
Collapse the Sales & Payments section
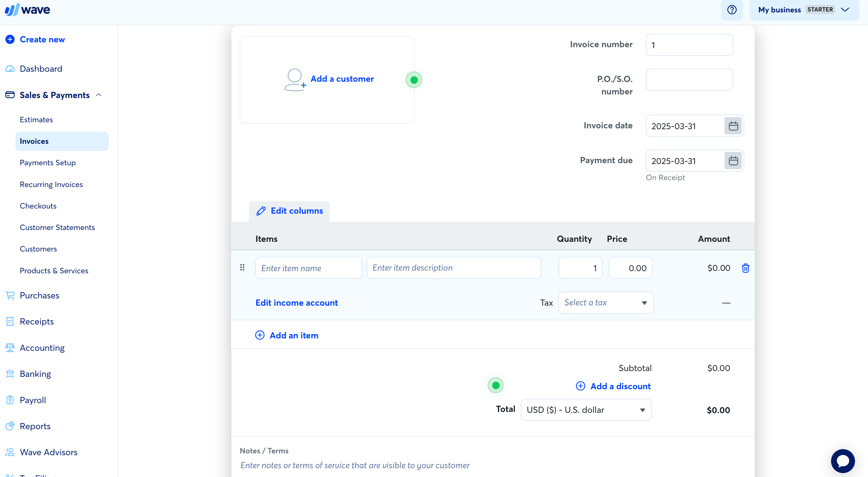pyautogui.click(x=99, y=95)
